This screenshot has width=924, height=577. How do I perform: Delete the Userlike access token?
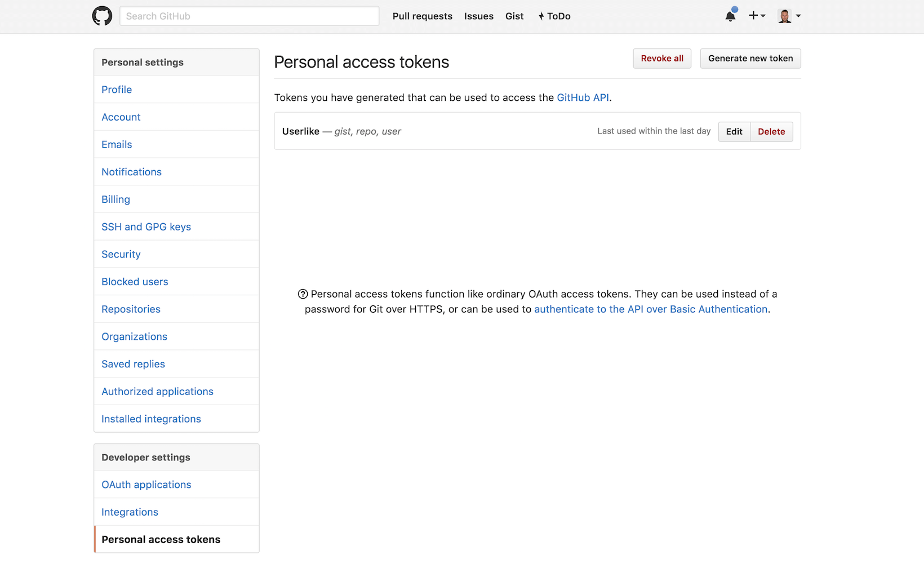coord(771,132)
